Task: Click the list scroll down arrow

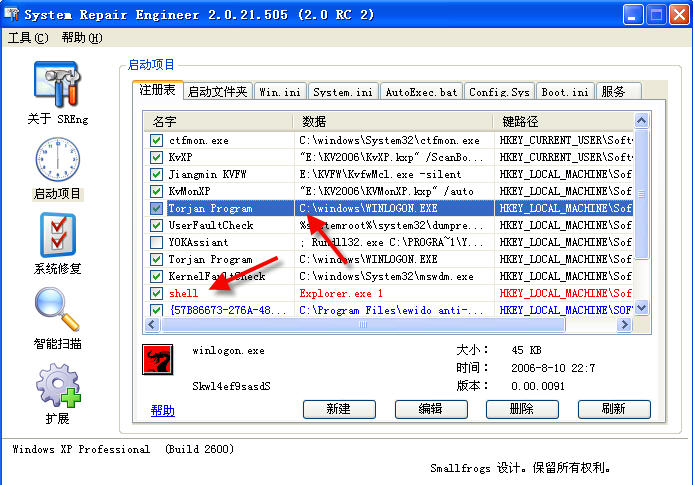Action: 642,307
